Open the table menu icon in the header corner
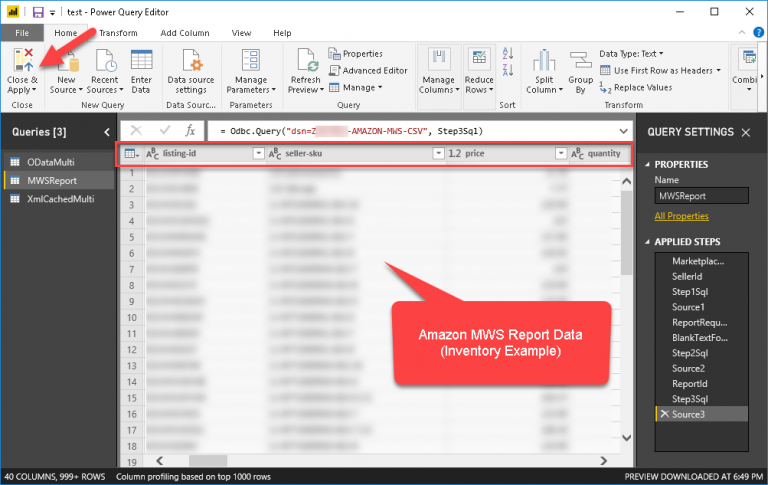The height and width of the screenshot is (485, 768). point(132,153)
